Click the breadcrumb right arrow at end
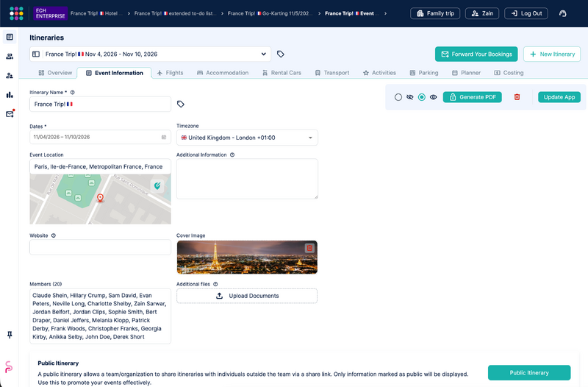588x387 pixels. click(x=385, y=13)
